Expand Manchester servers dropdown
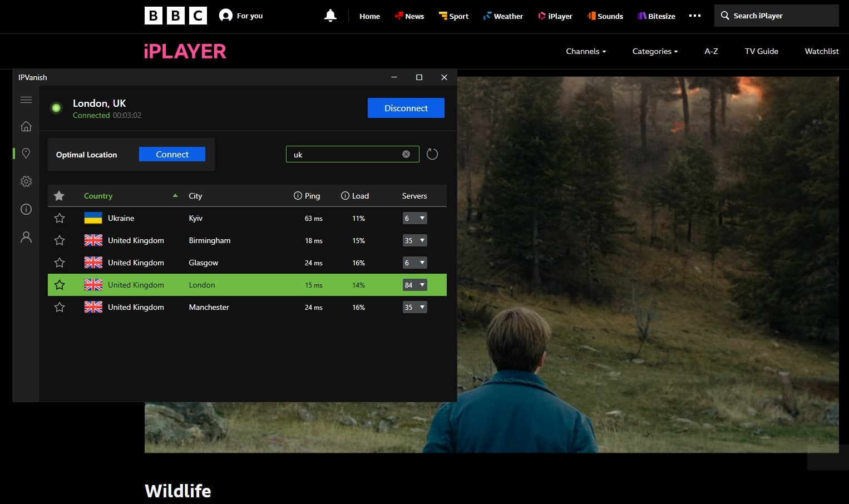The image size is (849, 504). tap(414, 307)
